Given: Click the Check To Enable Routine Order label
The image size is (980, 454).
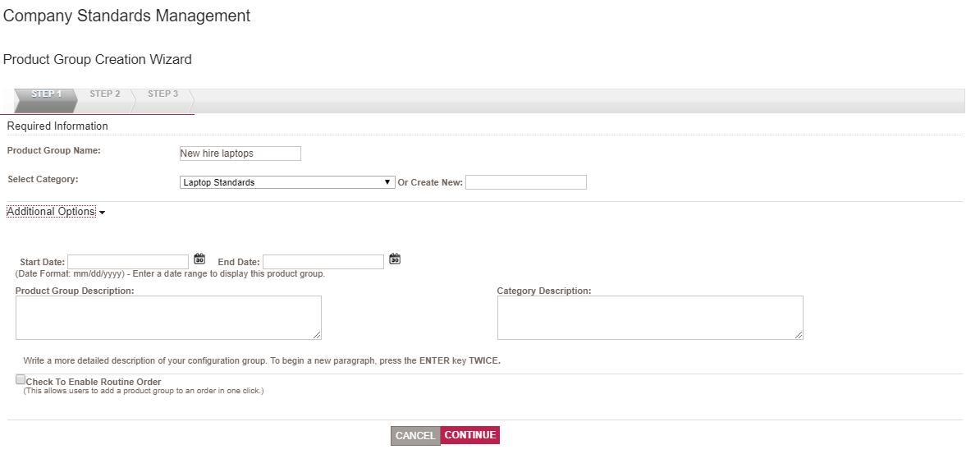Looking at the screenshot, I should 94,382.
